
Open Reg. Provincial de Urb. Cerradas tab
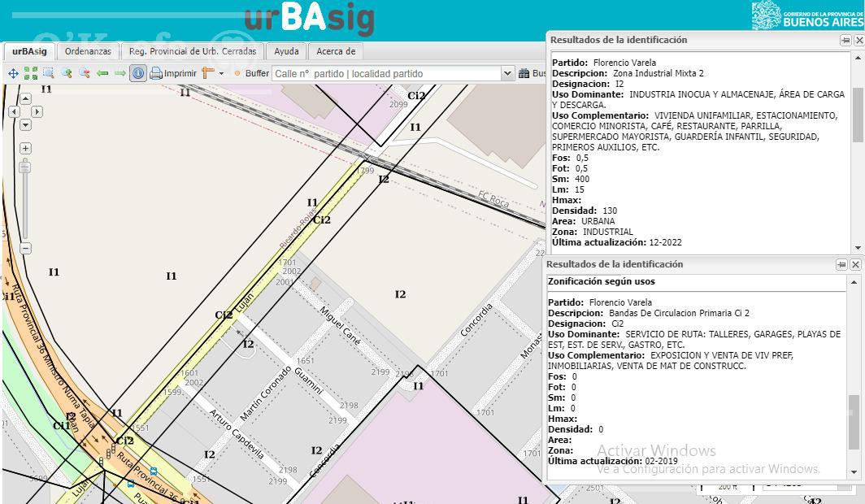tap(193, 51)
